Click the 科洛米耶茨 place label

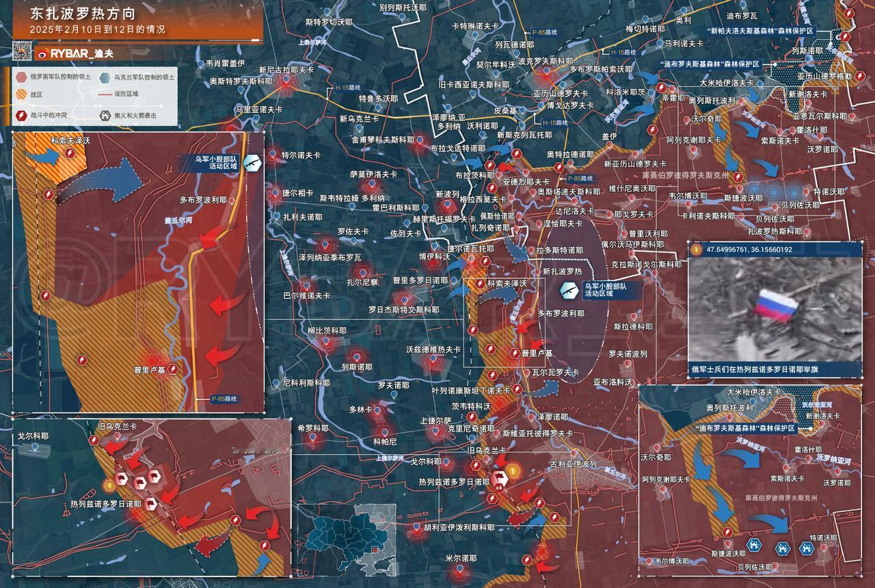[x=625, y=92]
